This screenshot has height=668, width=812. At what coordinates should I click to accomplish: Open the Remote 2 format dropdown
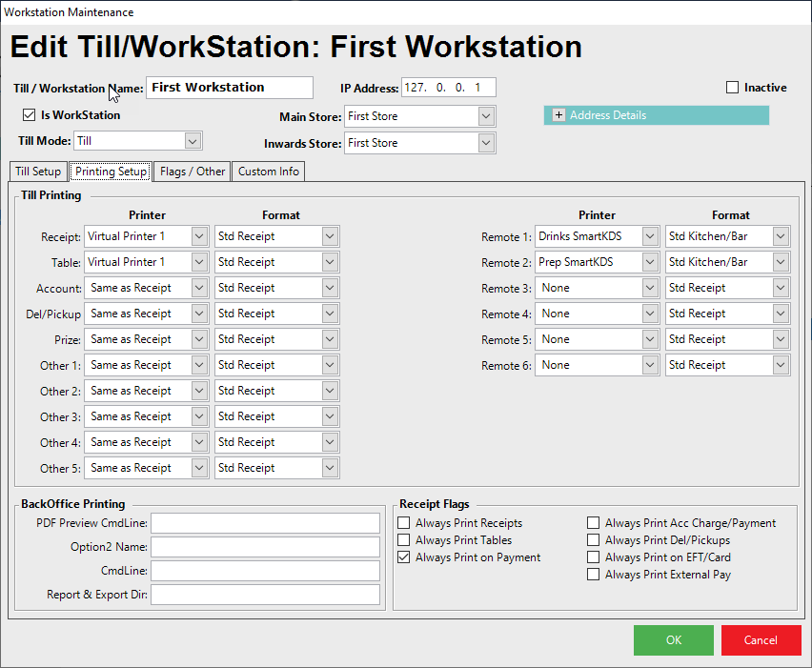click(781, 262)
